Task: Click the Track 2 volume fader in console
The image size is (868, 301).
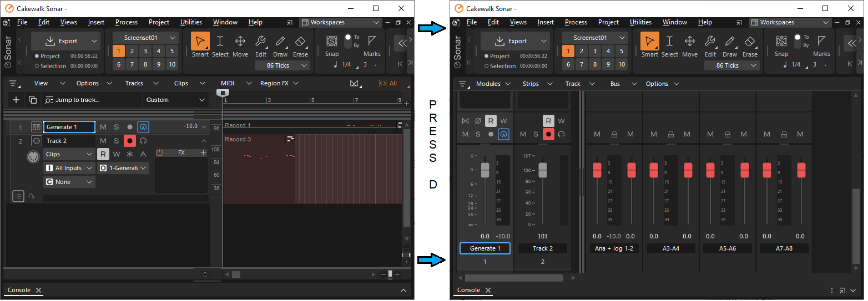Action: (543, 170)
